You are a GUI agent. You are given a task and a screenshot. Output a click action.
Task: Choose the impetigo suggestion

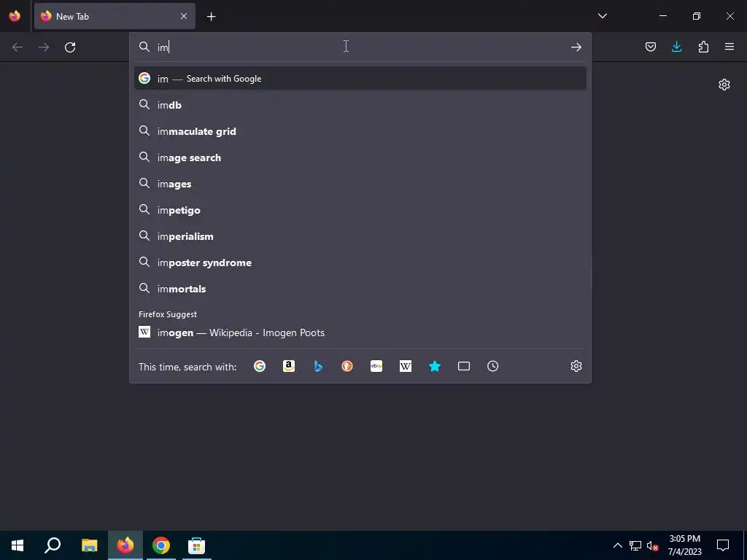360,210
